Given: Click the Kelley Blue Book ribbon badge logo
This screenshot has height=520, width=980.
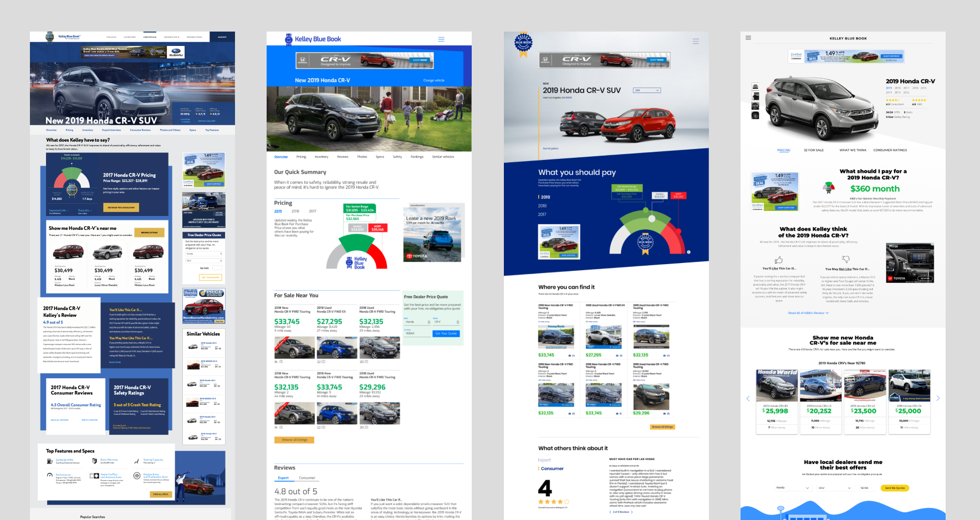Looking at the screenshot, I should (523, 44).
